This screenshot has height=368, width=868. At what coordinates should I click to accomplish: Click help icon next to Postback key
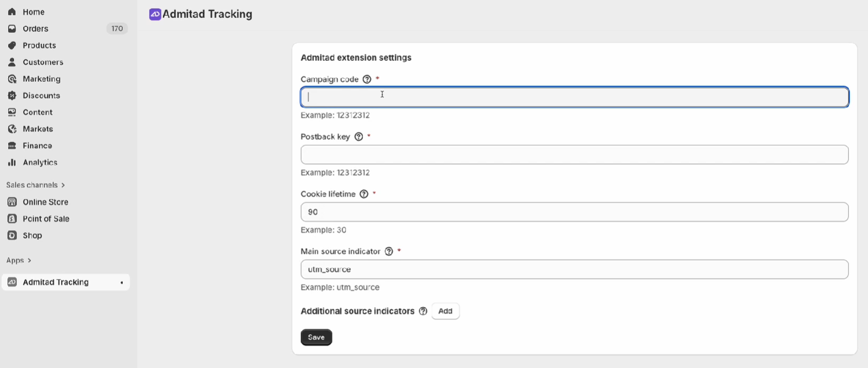359,137
